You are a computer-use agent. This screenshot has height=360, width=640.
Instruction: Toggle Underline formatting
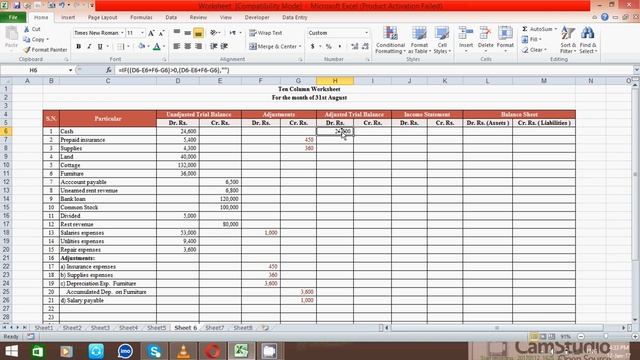tap(100, 47)
